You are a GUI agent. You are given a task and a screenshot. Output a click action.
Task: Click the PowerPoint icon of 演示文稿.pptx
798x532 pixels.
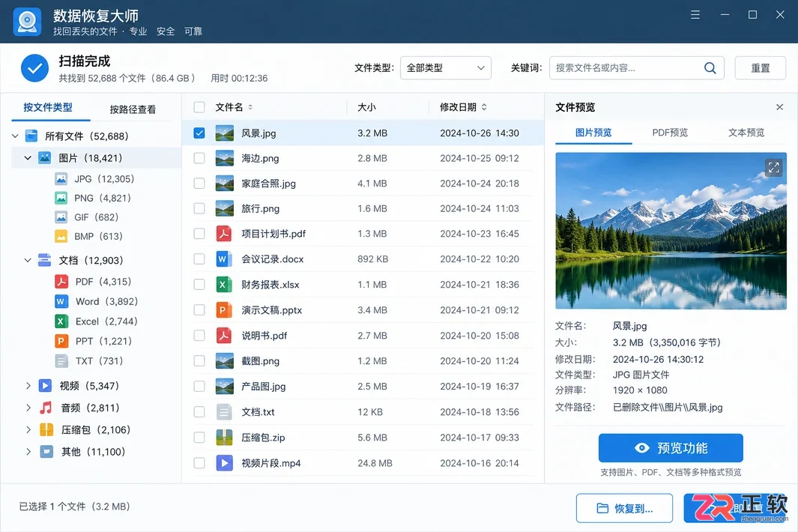tap(224, 310)
